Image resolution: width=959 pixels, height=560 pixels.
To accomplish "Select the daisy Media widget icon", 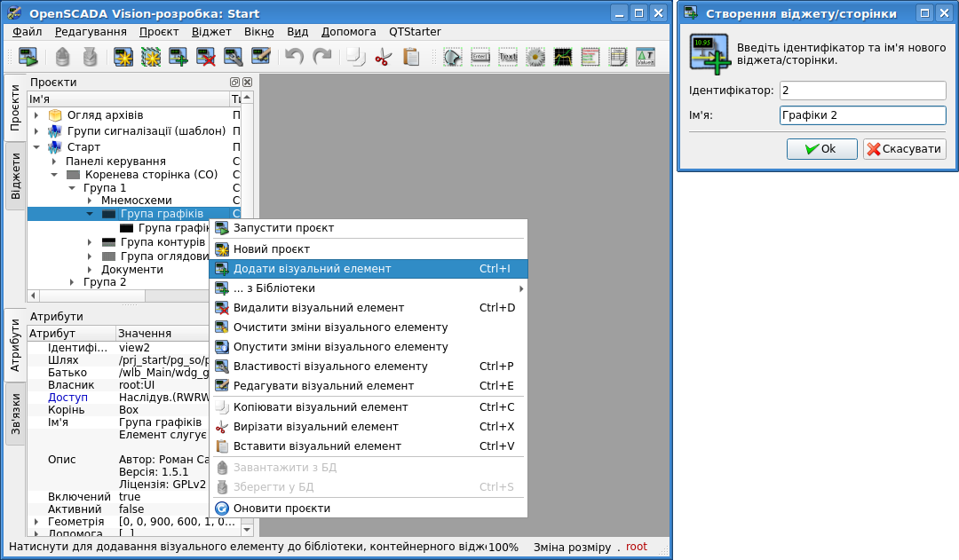I will (x=535, y=58).
